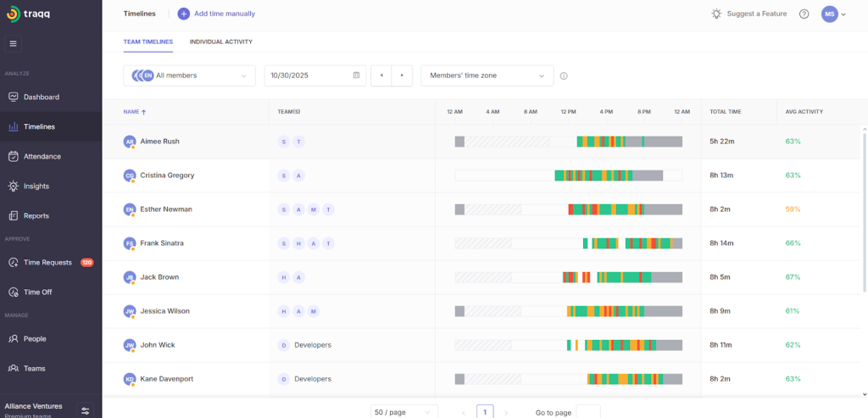This screenshot has height=418, width=868.
Task: Click the calendar icon in date field
Action: pyautogui.click(x=356, y=75)
